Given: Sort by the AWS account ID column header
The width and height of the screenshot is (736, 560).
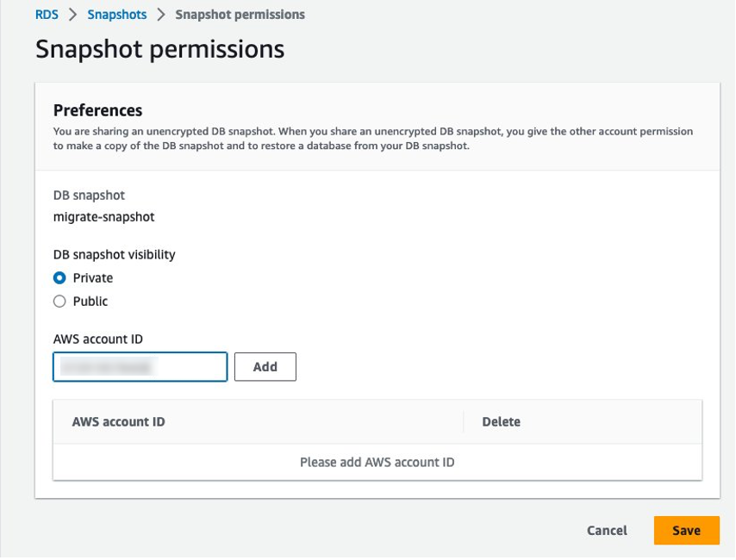Looking at the screenshot, I should (x=118, y=422).
